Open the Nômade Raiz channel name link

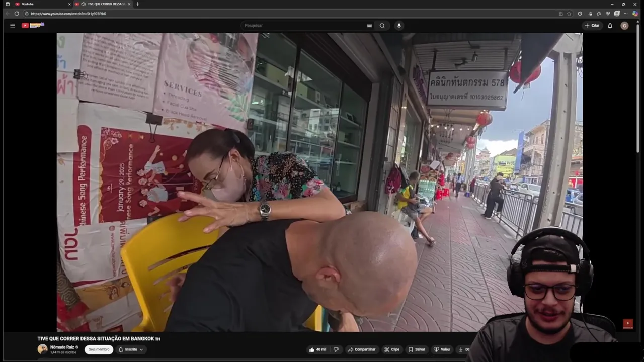(x=62, y=347)
